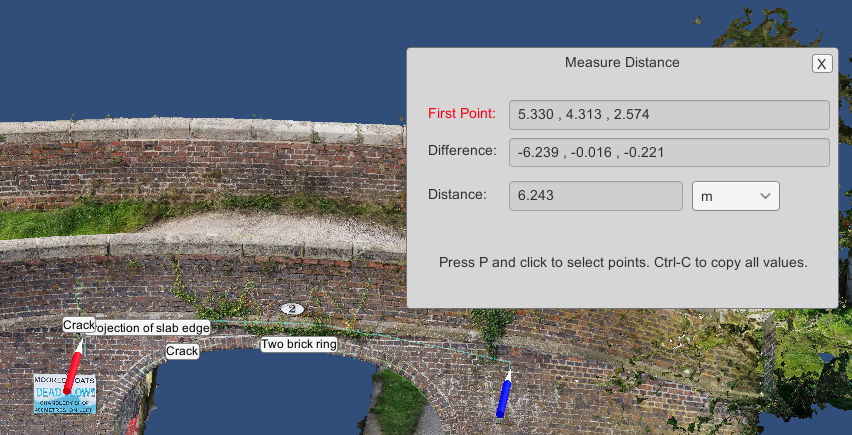Click the 'Distance:' label
This screenshot has height=435, width=852.
click(x=458, y=194)
